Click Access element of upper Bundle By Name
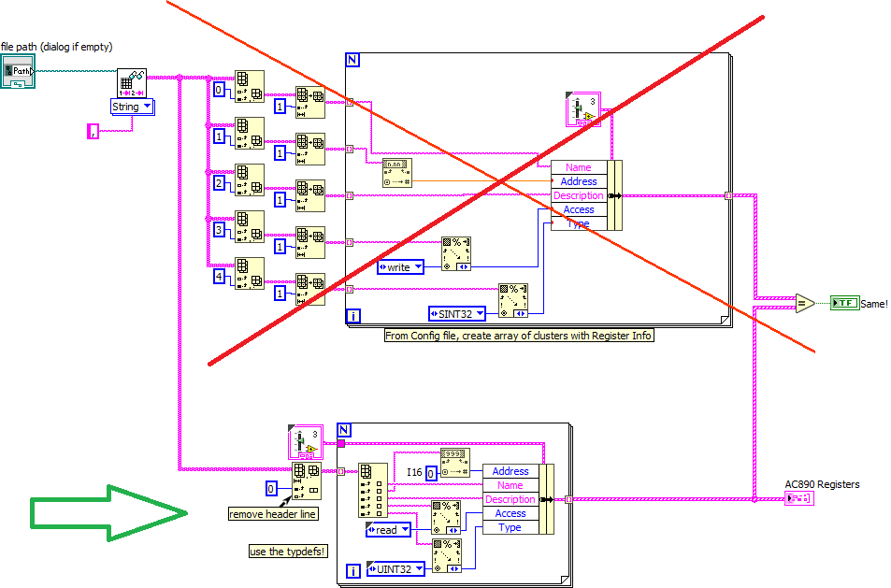891x588 pixels. [579, 209]
